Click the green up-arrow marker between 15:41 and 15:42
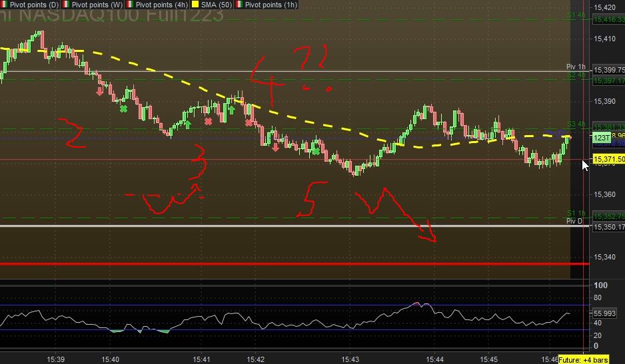This screenshot has height=364, width=625. point(231,110)
